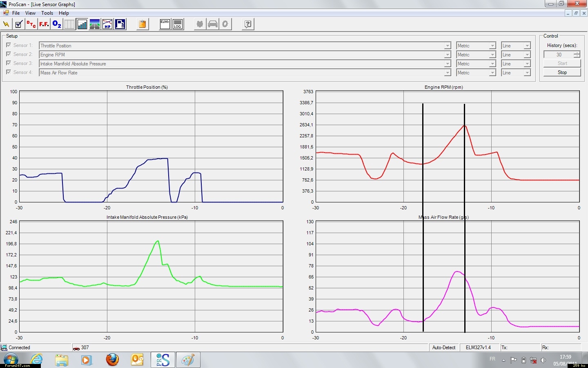
Task: Click the help question mark toolbar icon
Action: (248, 25)
